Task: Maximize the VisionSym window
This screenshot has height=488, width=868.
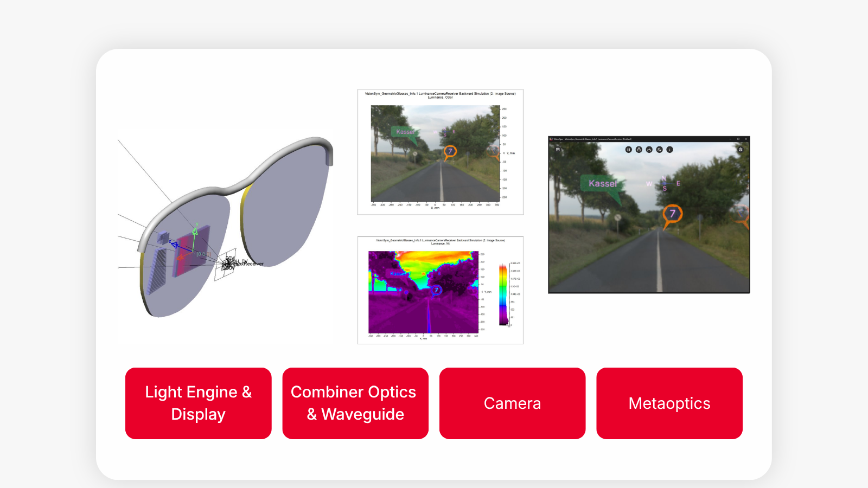Action: click(738, 139)
